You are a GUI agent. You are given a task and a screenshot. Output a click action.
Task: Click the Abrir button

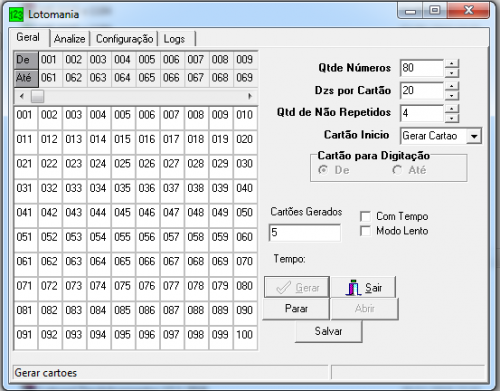tap(365, 309)
